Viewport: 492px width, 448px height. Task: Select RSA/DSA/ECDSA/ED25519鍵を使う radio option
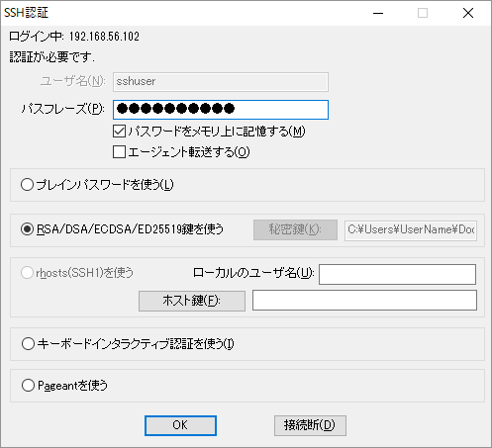27,229
